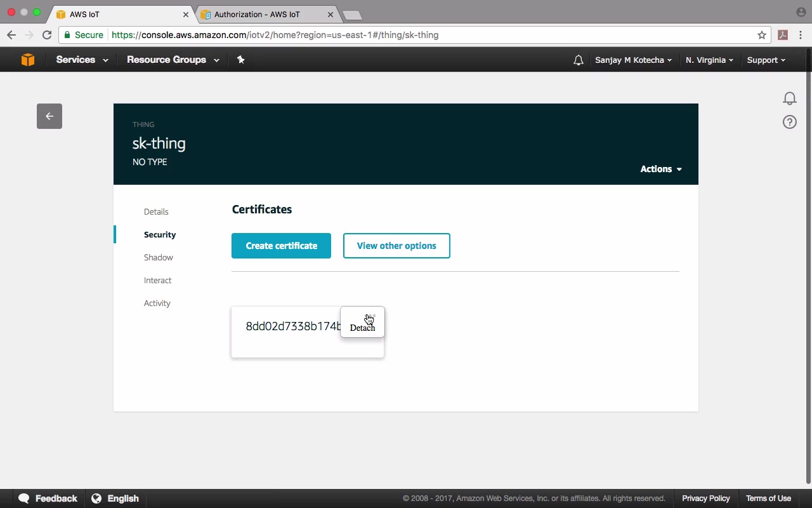Expand the Services dropdown
This screenshot has height=508, width=812.
pyautogui.click(x=82, y=60)
